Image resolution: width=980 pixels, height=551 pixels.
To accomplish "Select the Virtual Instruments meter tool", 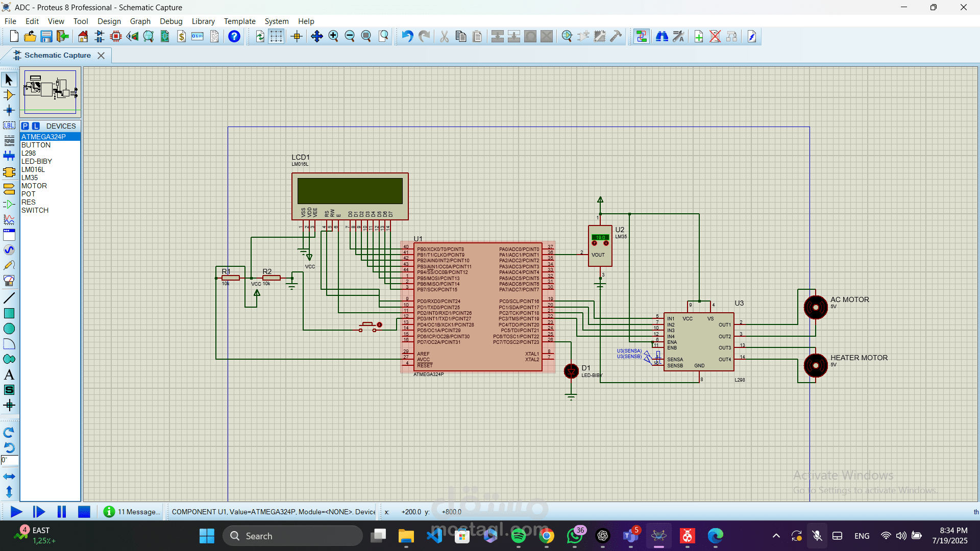I will (x=9, y=281).
